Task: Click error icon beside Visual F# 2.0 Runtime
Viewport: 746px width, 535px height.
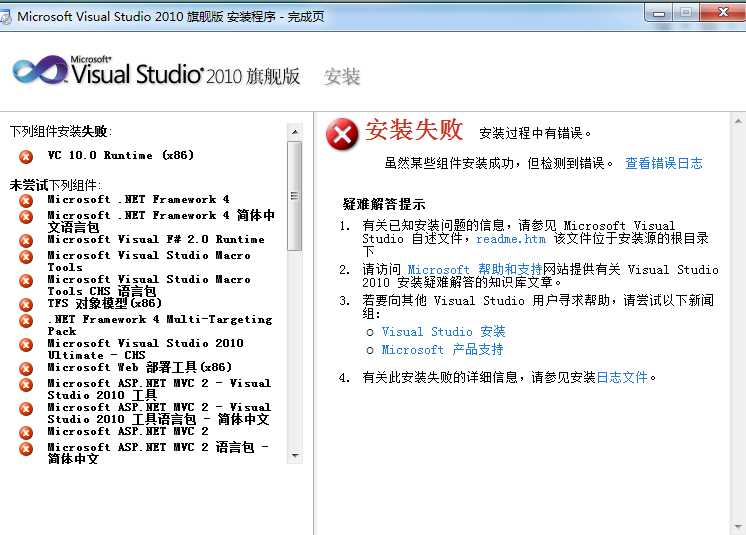Action: [26, 241]
